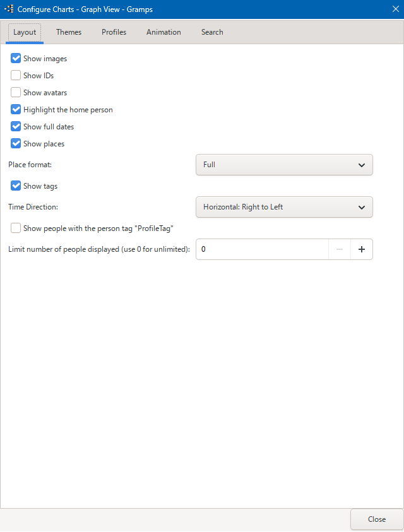Viewport: 404px width, 532px height.
Task: Toggle Highlight the home person option
Action: point(16,110)
